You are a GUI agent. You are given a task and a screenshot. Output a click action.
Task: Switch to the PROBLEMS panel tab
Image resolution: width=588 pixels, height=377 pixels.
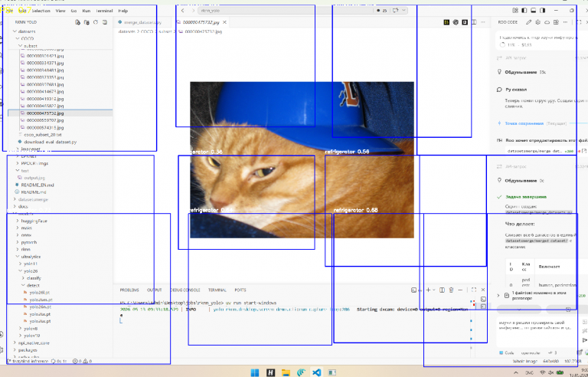tap(129, 290)
